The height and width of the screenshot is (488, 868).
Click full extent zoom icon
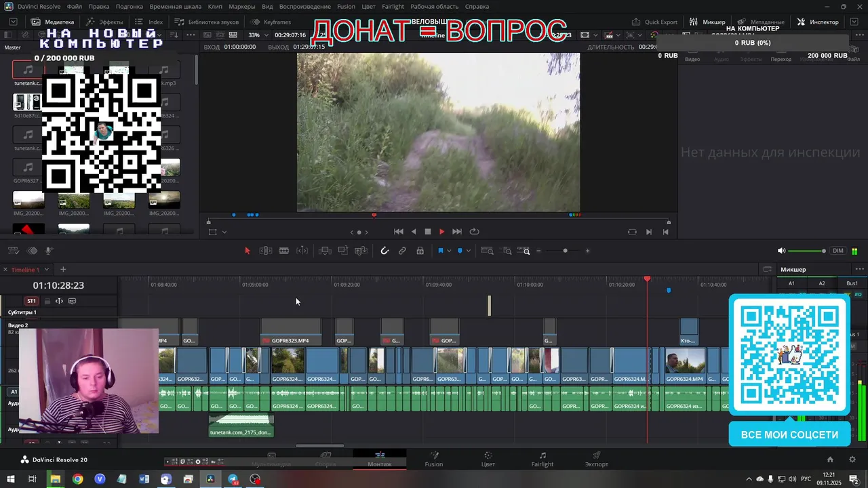[487, 251]
